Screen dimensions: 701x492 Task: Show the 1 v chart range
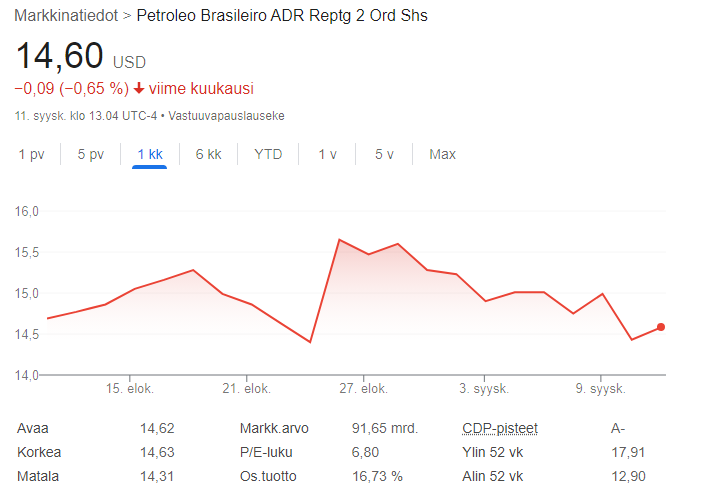(327, 155)
